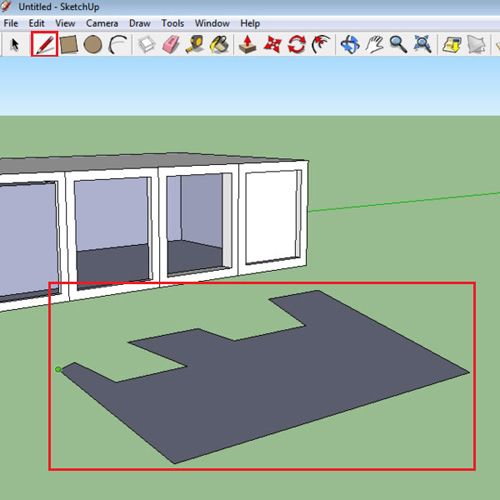Select the Push/Pull tool
Image resolution: width=500 pixels, height=500 pixels.
coord(248,44)
